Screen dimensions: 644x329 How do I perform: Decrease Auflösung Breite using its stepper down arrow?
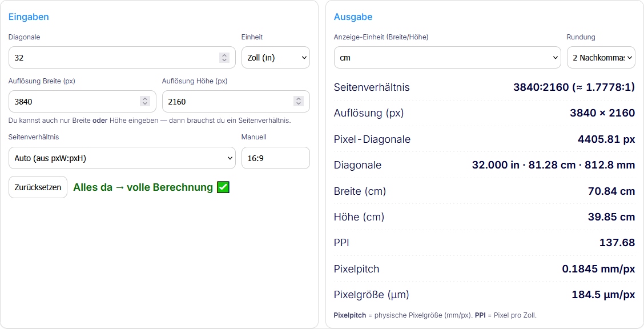click(145, 104)
